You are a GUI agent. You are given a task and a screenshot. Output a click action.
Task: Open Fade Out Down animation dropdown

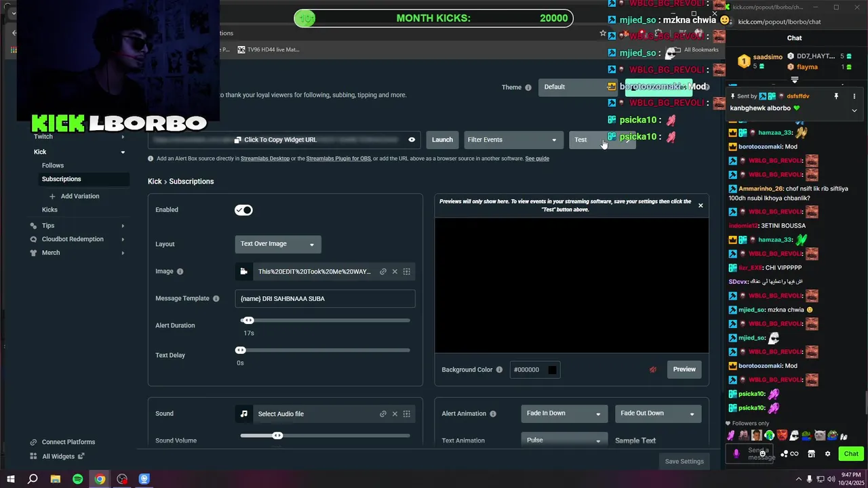658,413
